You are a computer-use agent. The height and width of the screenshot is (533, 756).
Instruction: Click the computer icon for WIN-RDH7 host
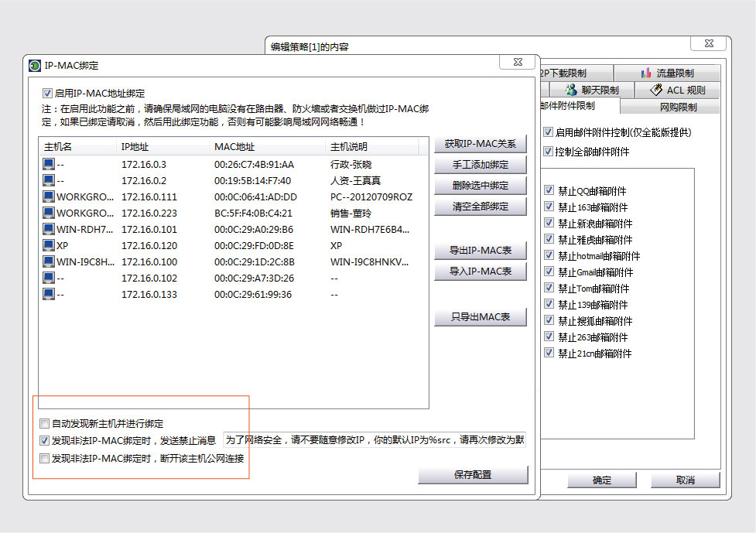click(x=46, y=229)
